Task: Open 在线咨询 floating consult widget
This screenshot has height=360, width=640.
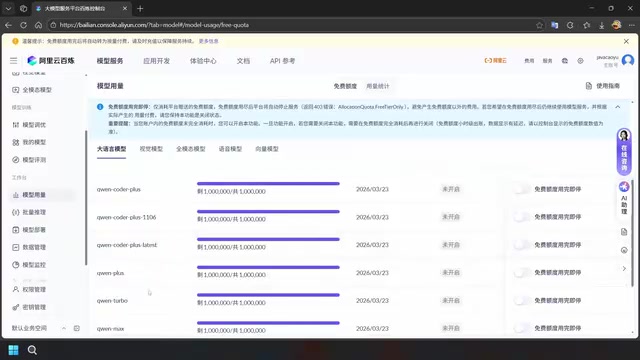Action: (x=624, y=152)
